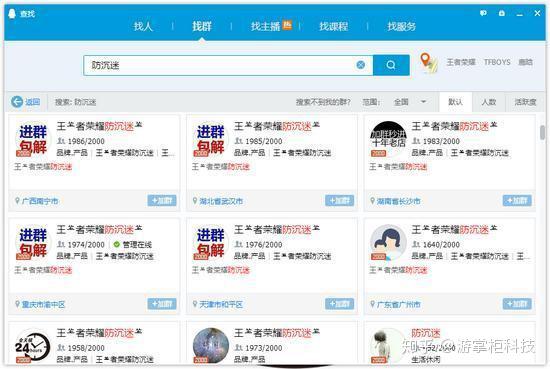Open the 1973/2000 group avatar

tap(210, 345)
